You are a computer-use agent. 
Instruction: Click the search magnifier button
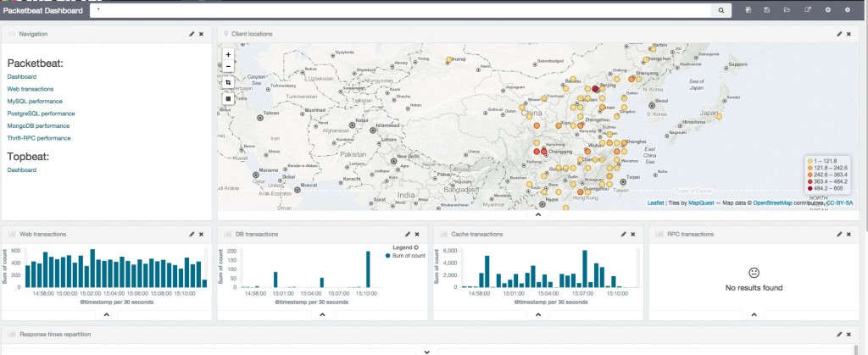pos(721,10)
